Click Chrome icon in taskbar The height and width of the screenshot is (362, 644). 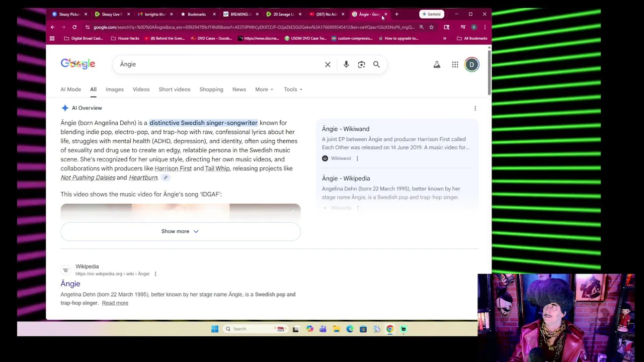pos(390,329)
